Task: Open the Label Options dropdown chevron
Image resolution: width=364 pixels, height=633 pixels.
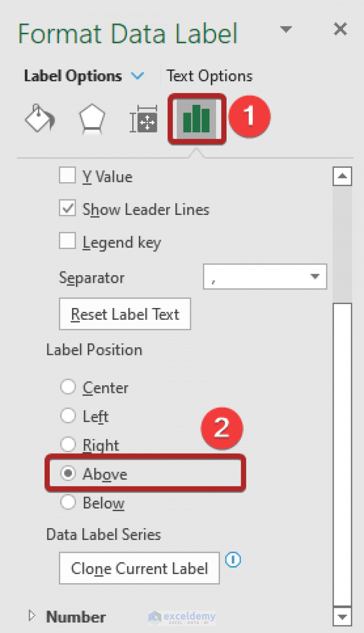Action: coord(138,75)
